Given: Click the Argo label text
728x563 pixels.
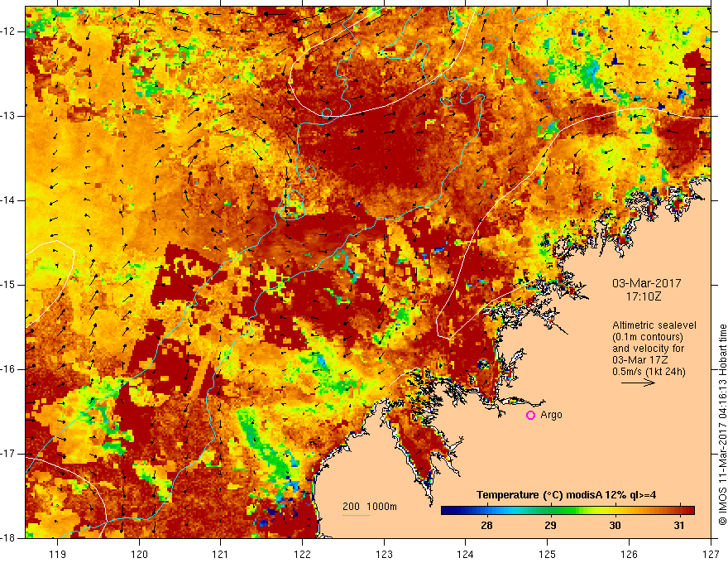Looking at the screenshot, I should click(x=551, y=415).
